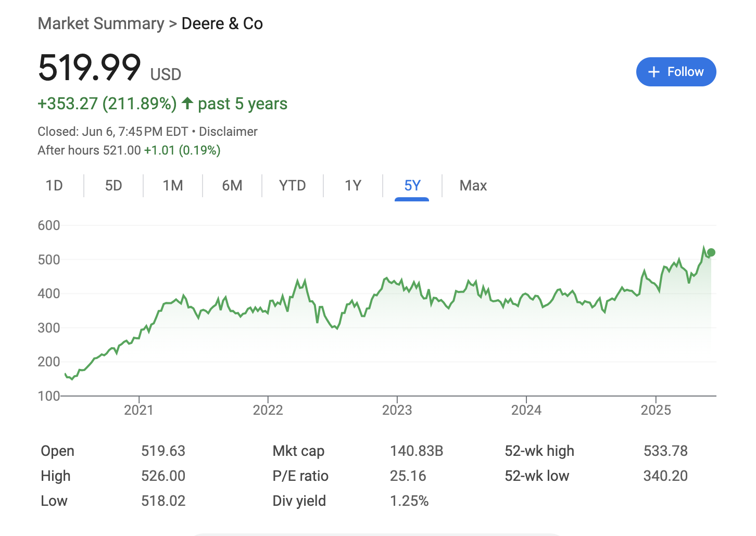Click the green up arrow beside the 5-year gain

[187, 103]
